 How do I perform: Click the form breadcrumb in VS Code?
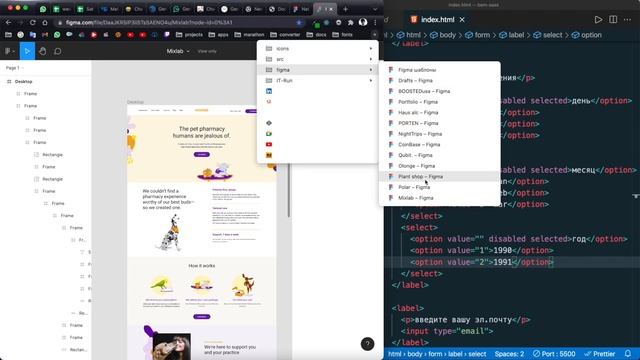click(478, 35)
